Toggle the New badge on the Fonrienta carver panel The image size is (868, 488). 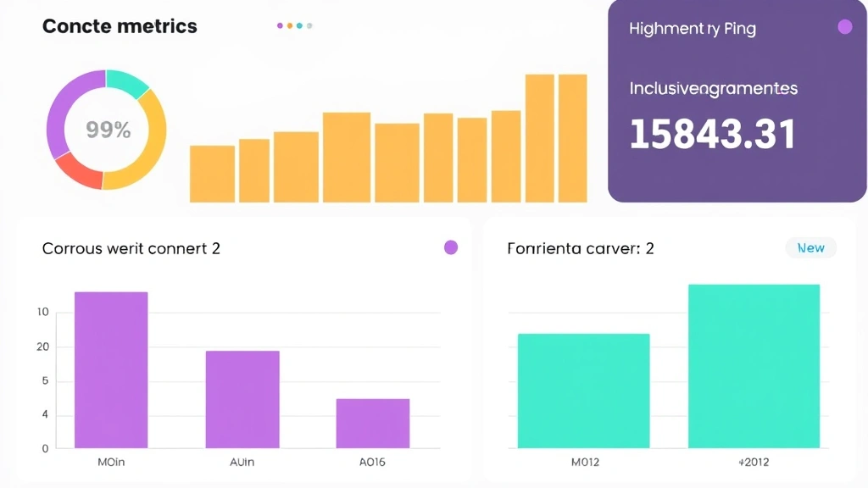810,247
